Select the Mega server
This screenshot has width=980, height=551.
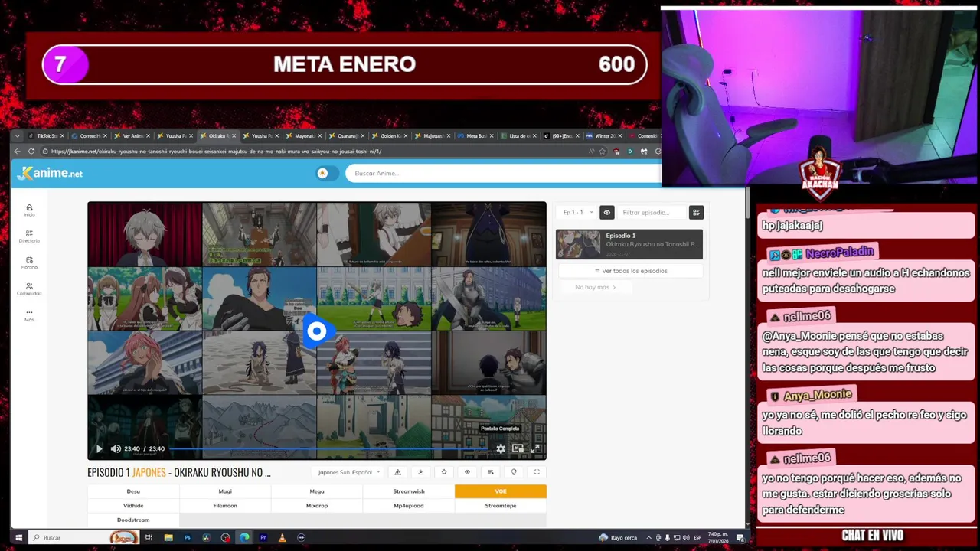pyautogui.click(x=317, y=491)
